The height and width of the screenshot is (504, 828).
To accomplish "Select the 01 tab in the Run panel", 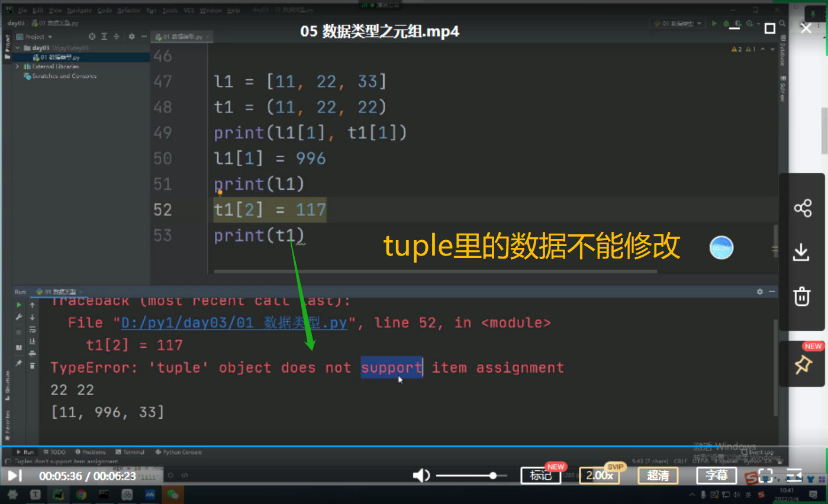I will point(60,292).
